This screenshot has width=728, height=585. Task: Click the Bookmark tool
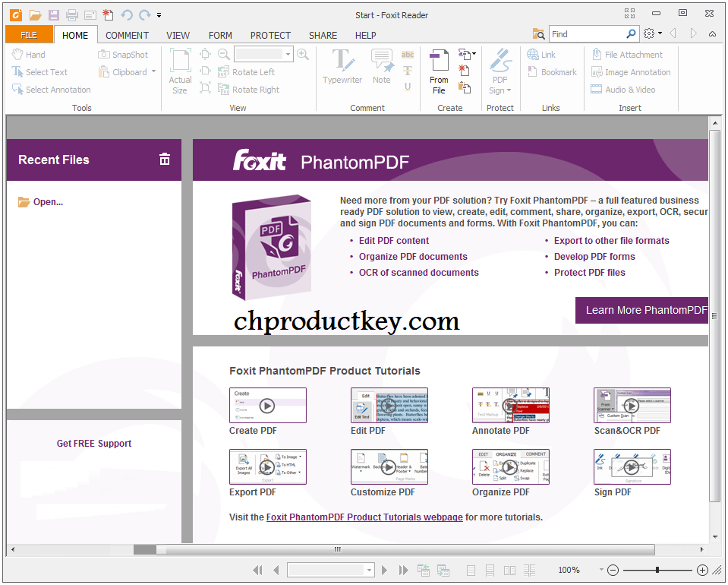point(552,72)
